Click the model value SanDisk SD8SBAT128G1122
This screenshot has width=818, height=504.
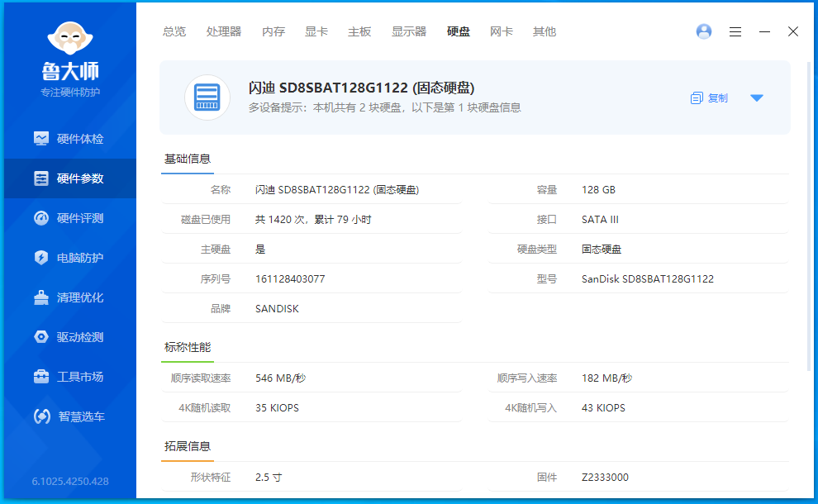(648, 279)
